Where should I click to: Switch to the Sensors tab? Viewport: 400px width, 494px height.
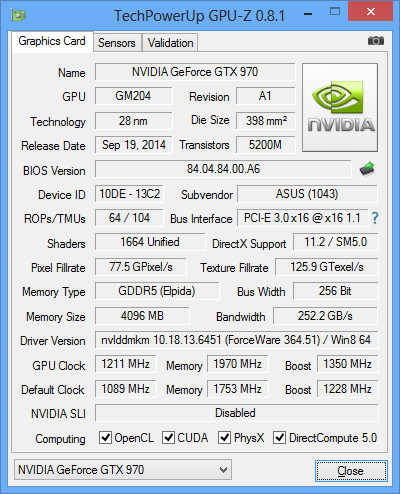click(x=117, y=43)
